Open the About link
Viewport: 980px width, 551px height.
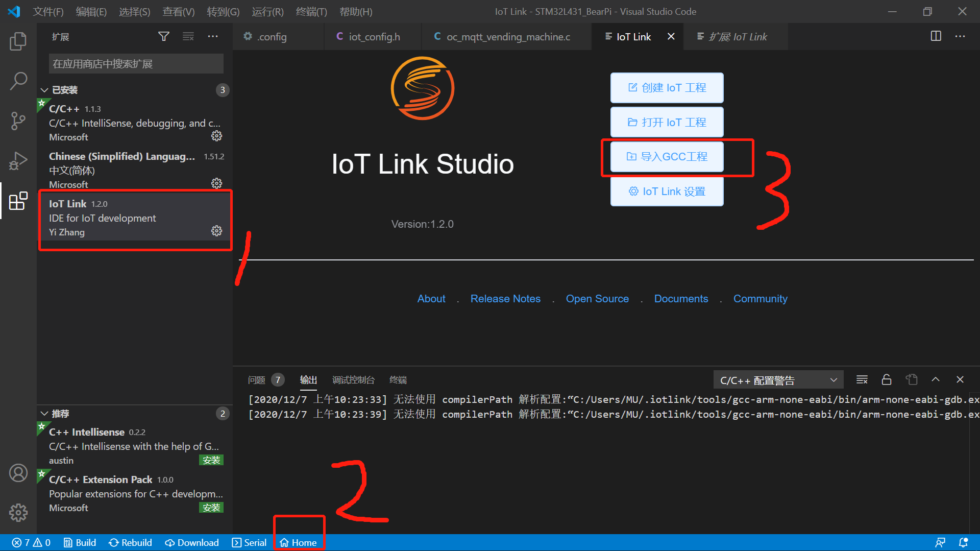[431, 299]
